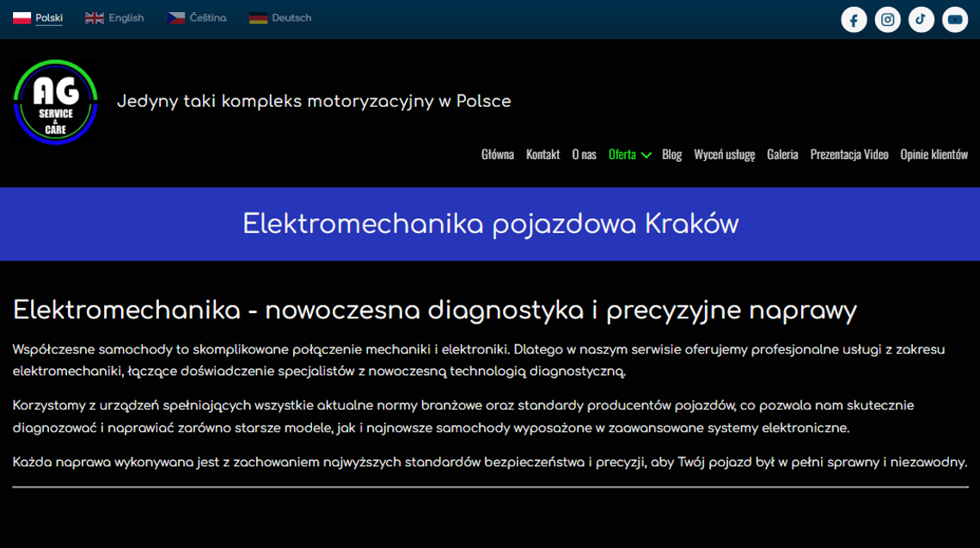Screen dimensions: 980x548
Task: Click the paragraph starting 'Współczesne samochody to skomplikowane'
Action: click(479, 360)
